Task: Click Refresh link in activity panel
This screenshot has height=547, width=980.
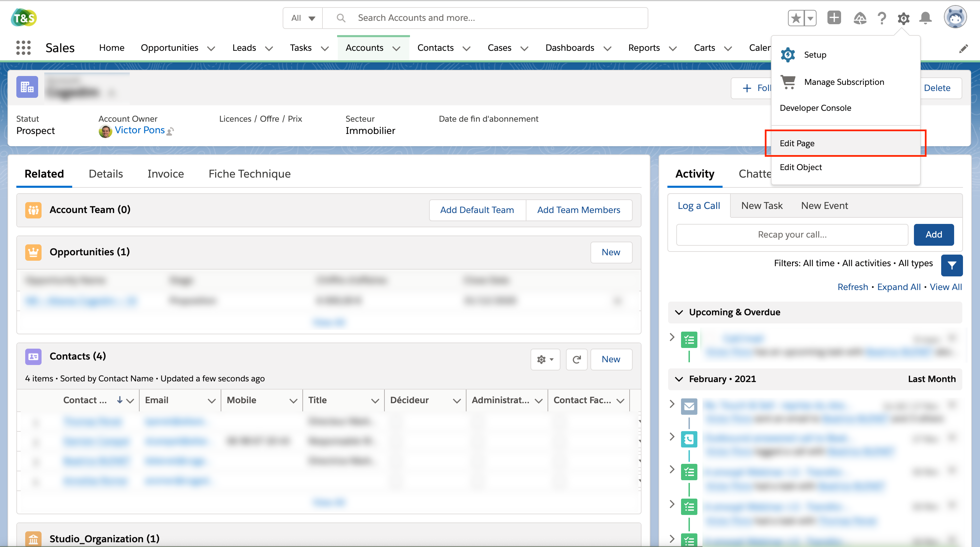Action: 853,287
